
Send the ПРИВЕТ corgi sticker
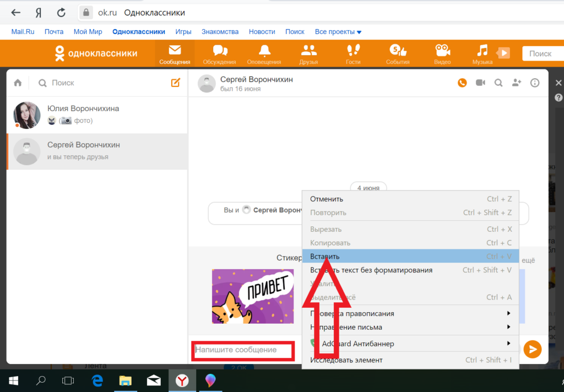[252, 296]
